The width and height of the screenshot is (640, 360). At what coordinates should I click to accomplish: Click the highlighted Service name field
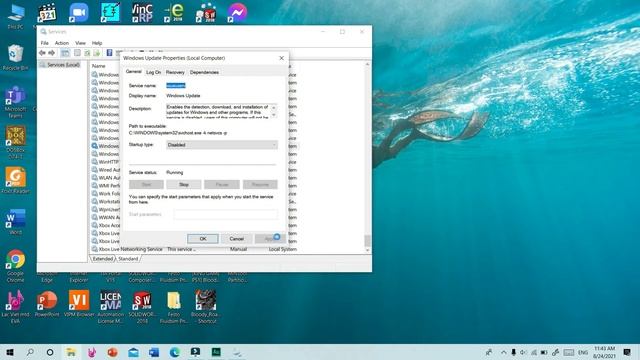(x=176, y=85)
